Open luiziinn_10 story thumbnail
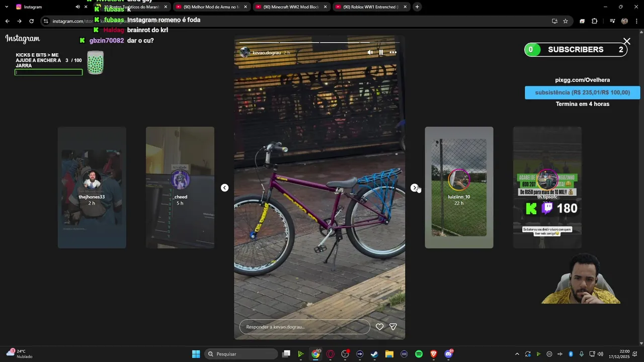The height and width of the screenshot is (362, 644). (459, 188)
